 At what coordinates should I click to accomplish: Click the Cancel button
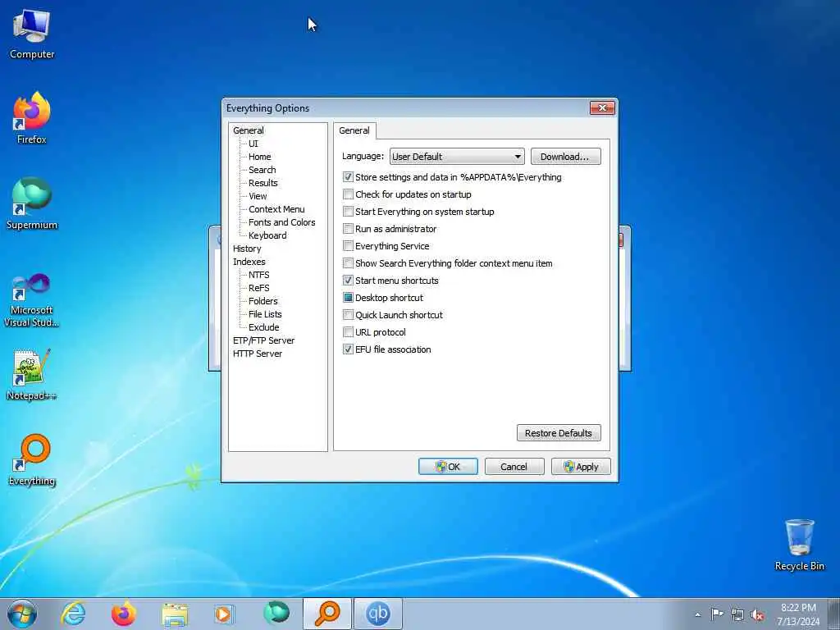(514, 467)
